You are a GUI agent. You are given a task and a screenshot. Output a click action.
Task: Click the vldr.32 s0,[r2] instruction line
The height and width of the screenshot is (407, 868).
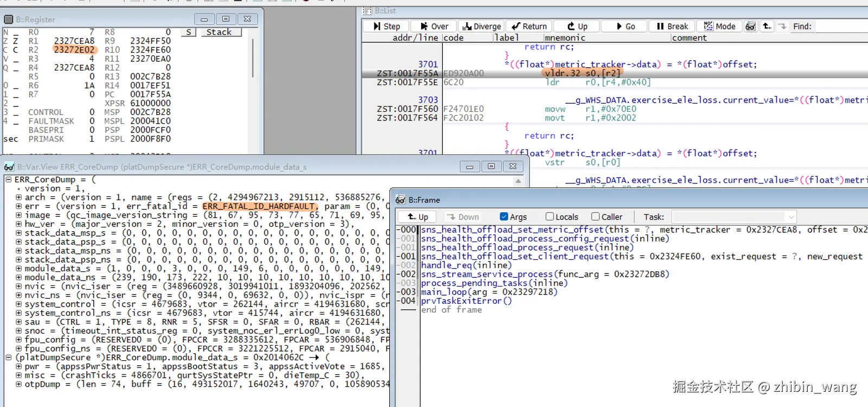[x=582, y=73]
